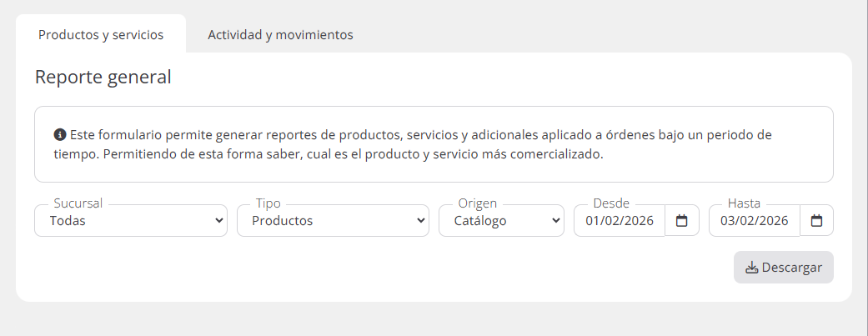The image size is (868, 336).
Task: Click the download icon inside Descargar
Action: tap(751, 268)
